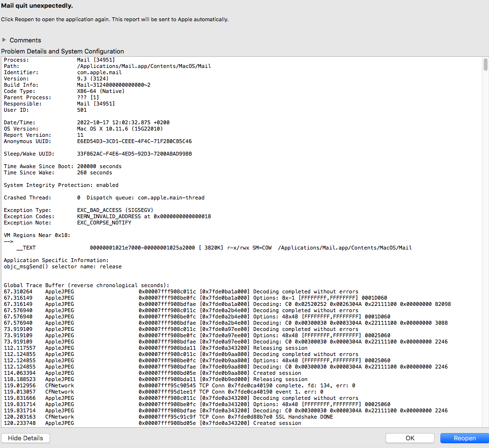Click Sleep/Wake UUID '33F862AC-F4E6-4ED5-92D3-7200ABAD99BB'
Viewport: 489px width, 448px height.
point(134,154)
